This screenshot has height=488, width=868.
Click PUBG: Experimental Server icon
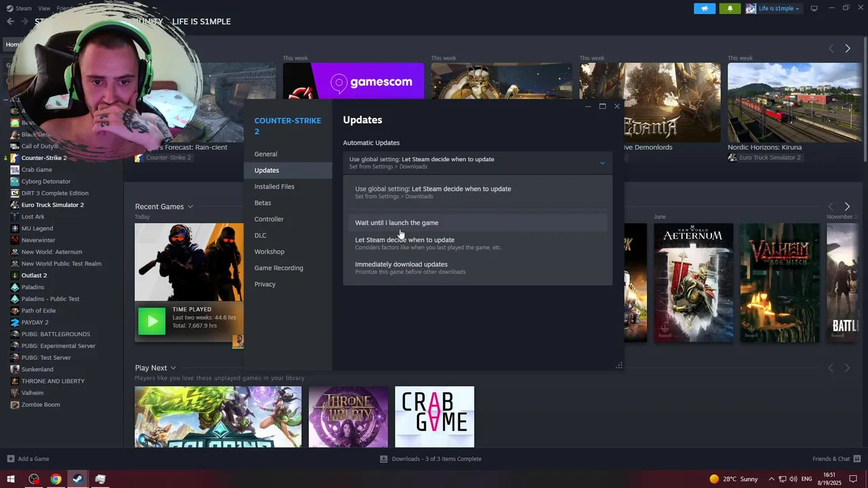click(15, 346)
